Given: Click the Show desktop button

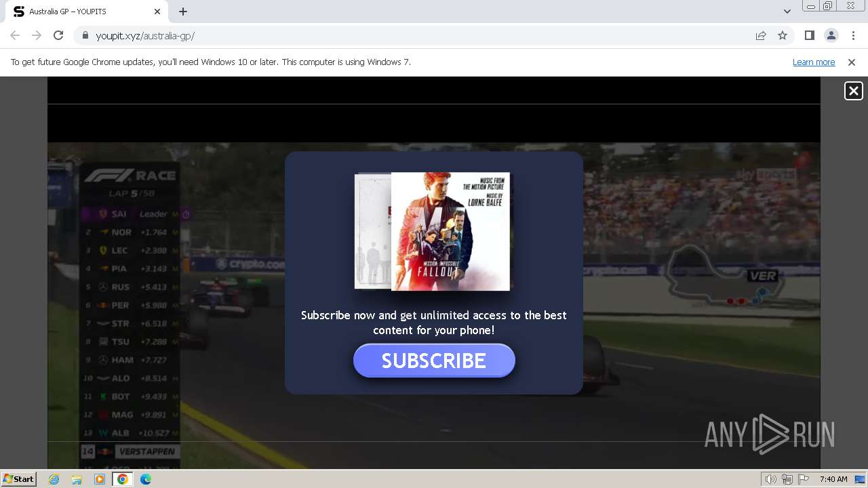Looking at the screenshot, I should pos(861,479).
